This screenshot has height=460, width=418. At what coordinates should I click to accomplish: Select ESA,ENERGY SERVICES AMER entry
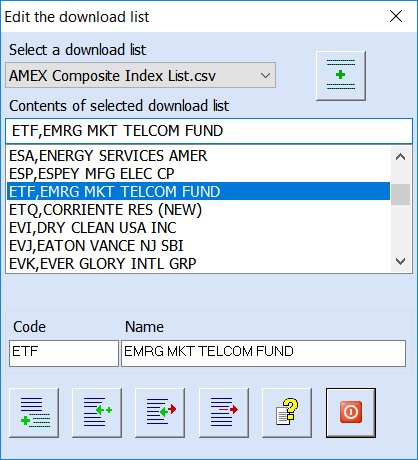click(198, 156)
